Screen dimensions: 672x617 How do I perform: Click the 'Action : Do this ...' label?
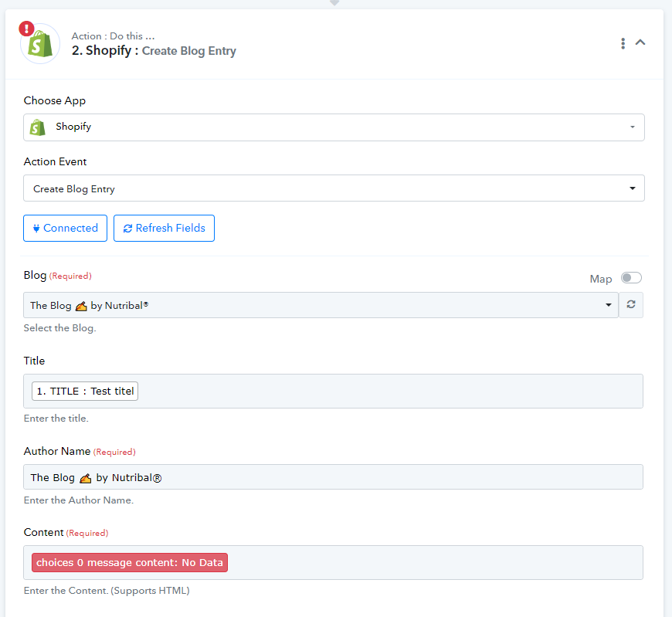click(113, 36)
